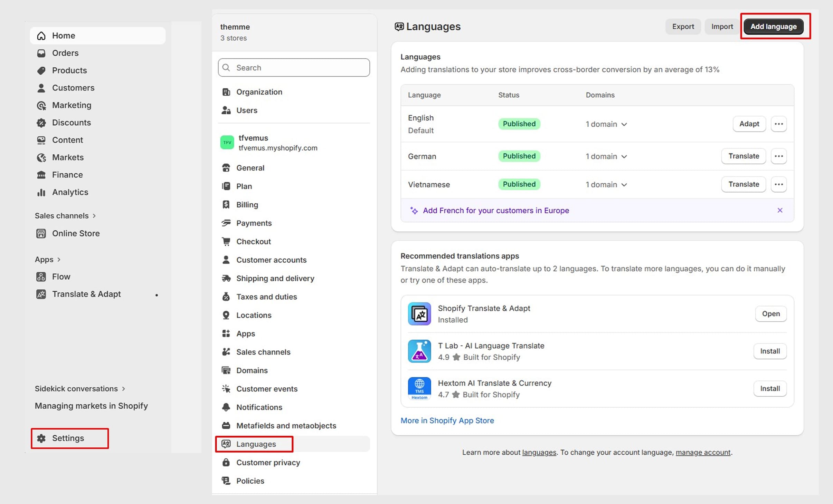Viewport: 833px width, 504px height.
Task: Open Payments settings page
Action: (294, 223)
